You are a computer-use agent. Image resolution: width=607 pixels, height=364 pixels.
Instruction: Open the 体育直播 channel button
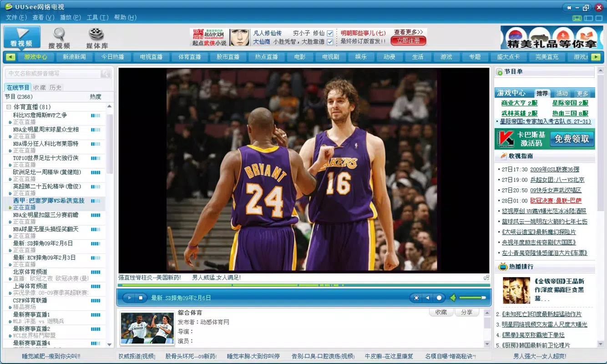coord(190,57)
